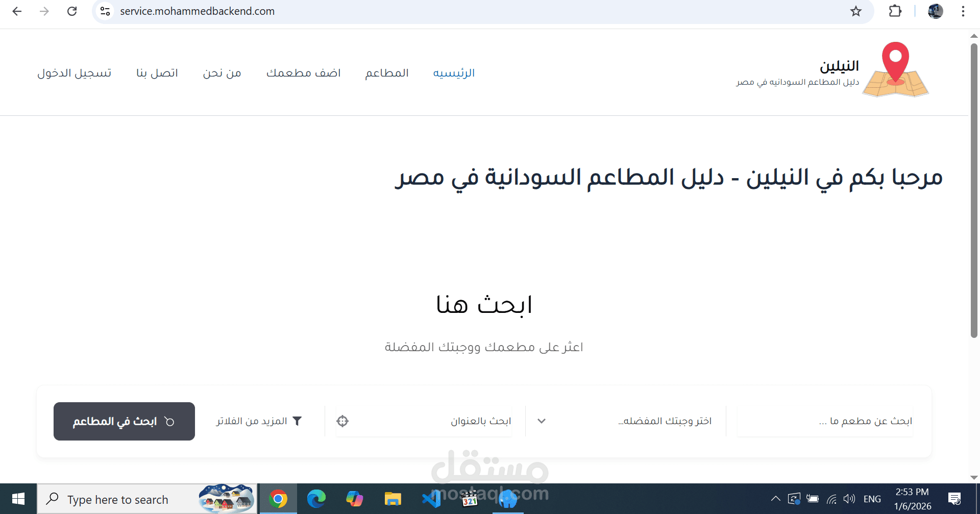The height and width of the screenshot is (514, 980).
Task: Open اضف مطعمك nav item
Action: [x=303, y=73]
